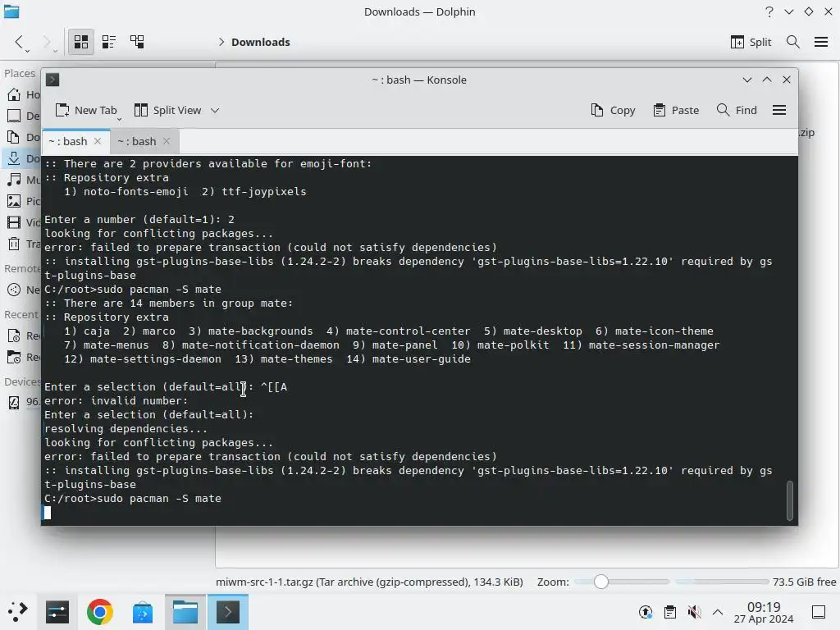
Task: Go back in Dolphin navigation
Action: pyautogui.click(x=20, y=42)
